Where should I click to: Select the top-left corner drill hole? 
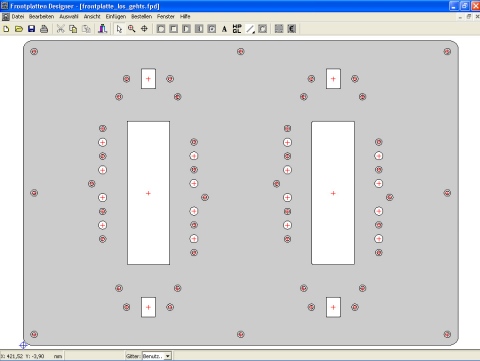coord(34,51)
